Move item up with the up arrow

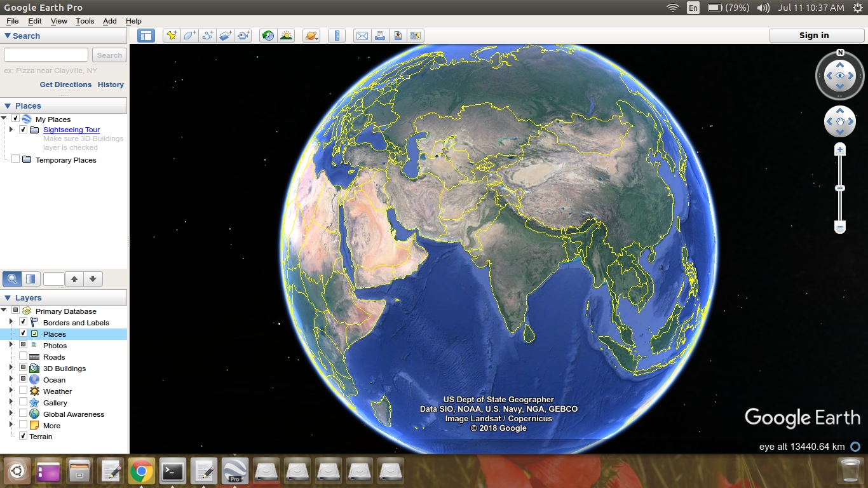pyautogui.click(x=74, y=279)
